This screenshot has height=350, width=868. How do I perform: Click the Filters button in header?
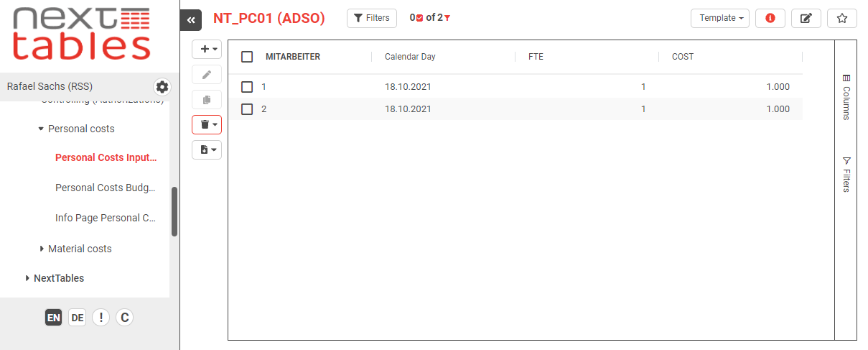coord(371,18)
